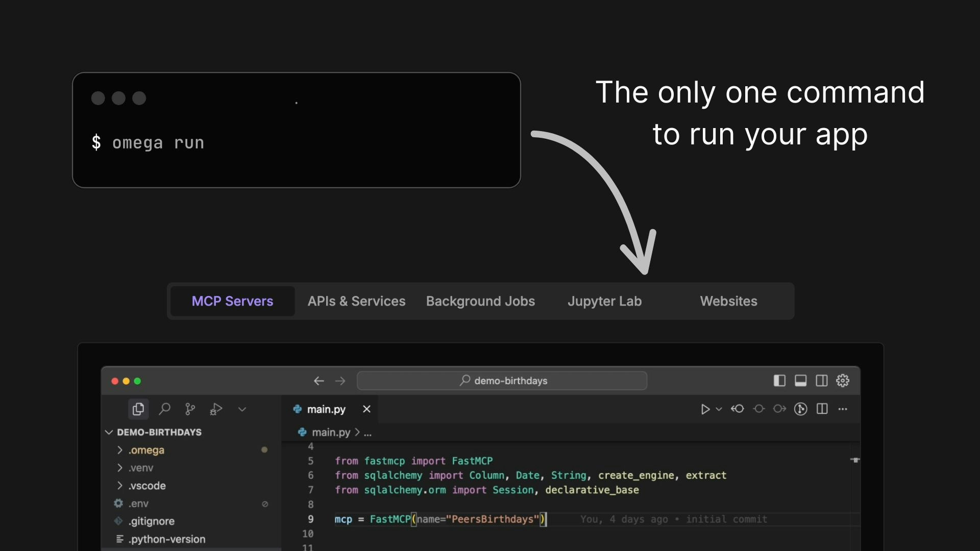Expand the .vscode folder
Image resolution: width=980 pixels, height=551 pixels.
pyautogui.click(x=191, y=486)
